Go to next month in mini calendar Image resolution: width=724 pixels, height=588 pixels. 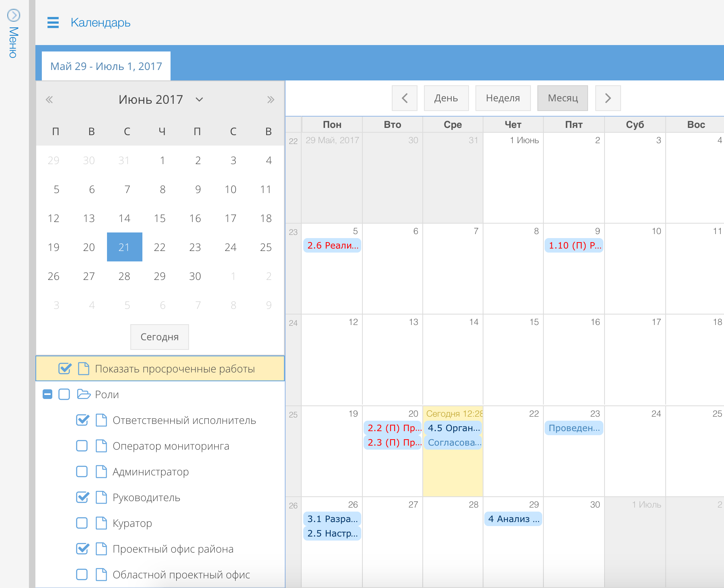tap(271, 100)
